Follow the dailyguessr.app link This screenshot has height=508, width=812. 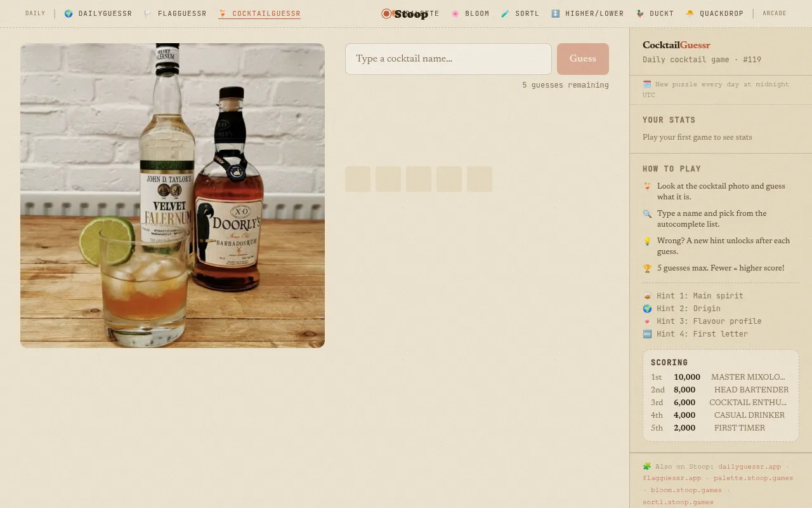coord(750,466)
